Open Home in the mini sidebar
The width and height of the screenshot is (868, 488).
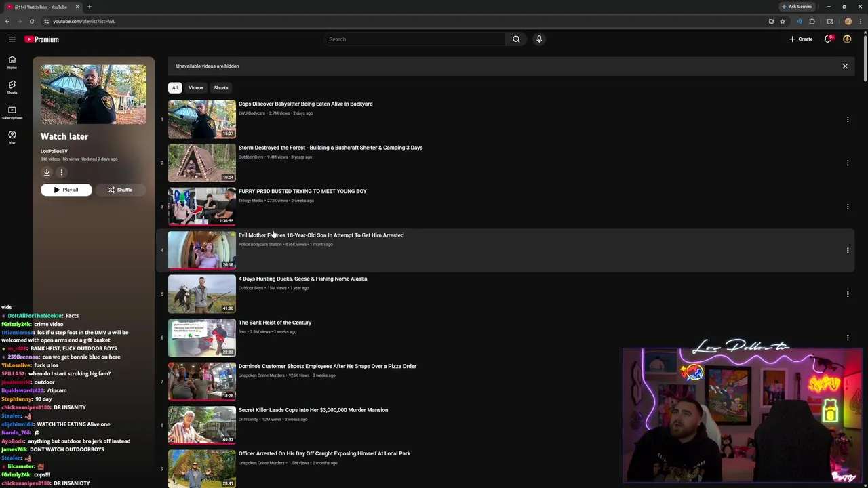pos(12,62)
